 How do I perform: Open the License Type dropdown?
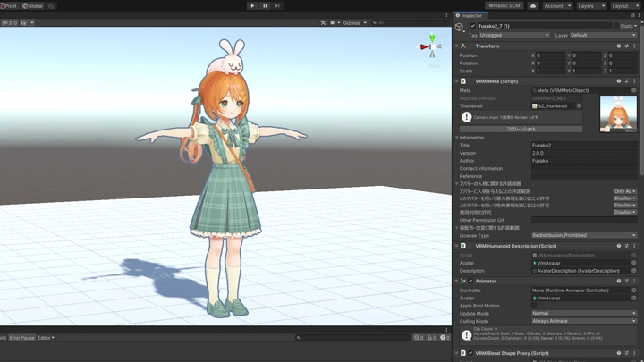pos(584,235)
